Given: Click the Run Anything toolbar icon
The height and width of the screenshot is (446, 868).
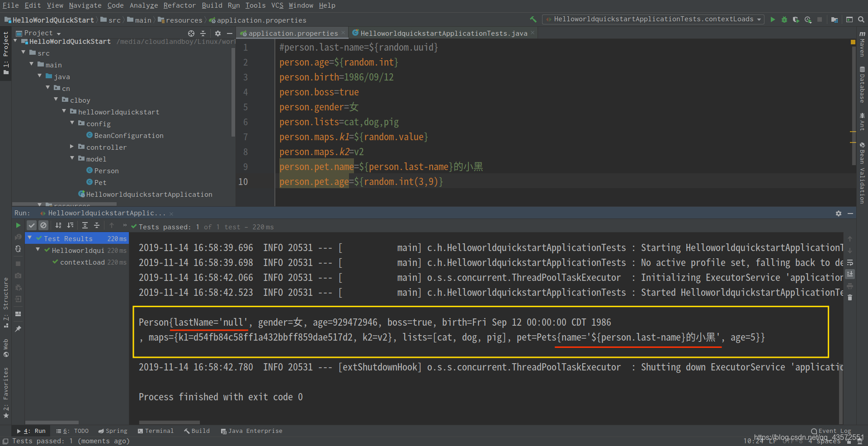Looking at the screenshot, I should pos(849,19).
